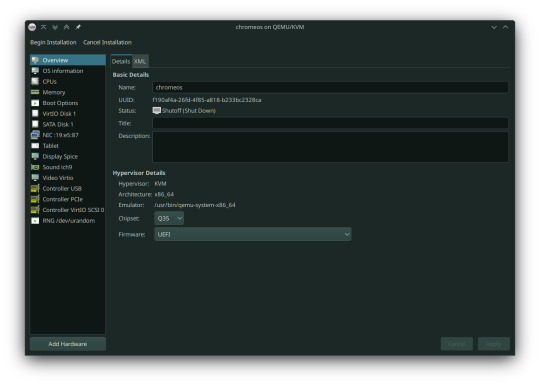Click the virt-manager app icon in titlebar
The height and width of the screenshot is (385, 540).
[x=32, y=27]
